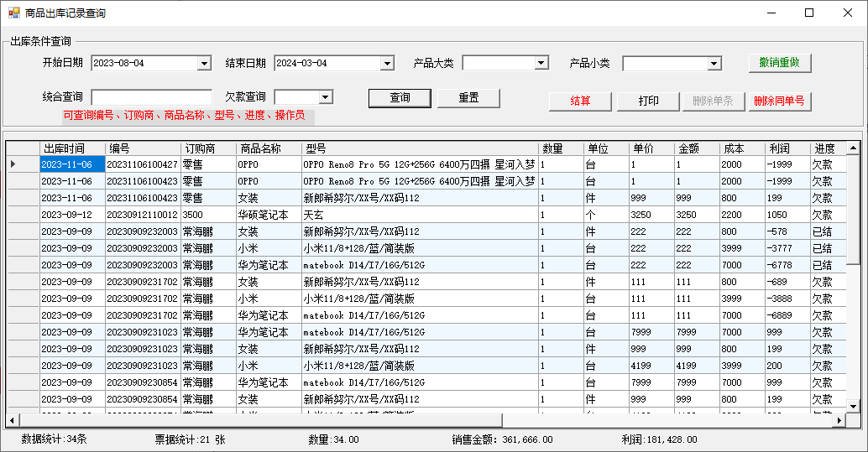
Task: Open the 结束日期 end date dropdown
Action: 387,64
